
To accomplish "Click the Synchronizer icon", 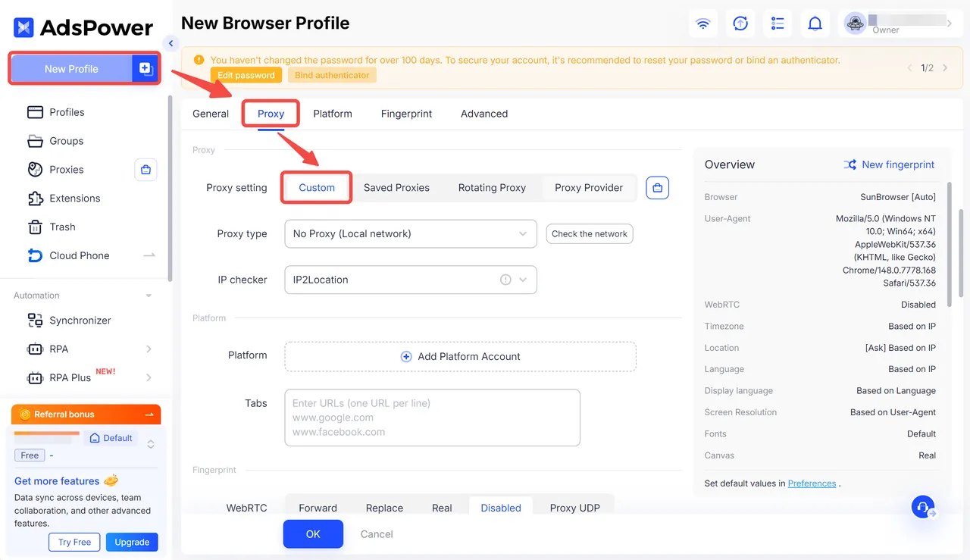I will (x=35, y=321).
